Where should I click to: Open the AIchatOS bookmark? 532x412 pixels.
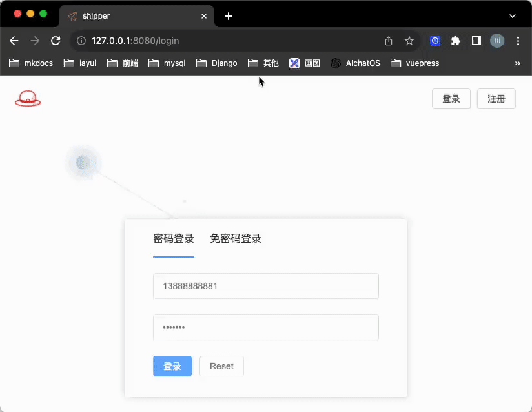[x=355, y=63]
